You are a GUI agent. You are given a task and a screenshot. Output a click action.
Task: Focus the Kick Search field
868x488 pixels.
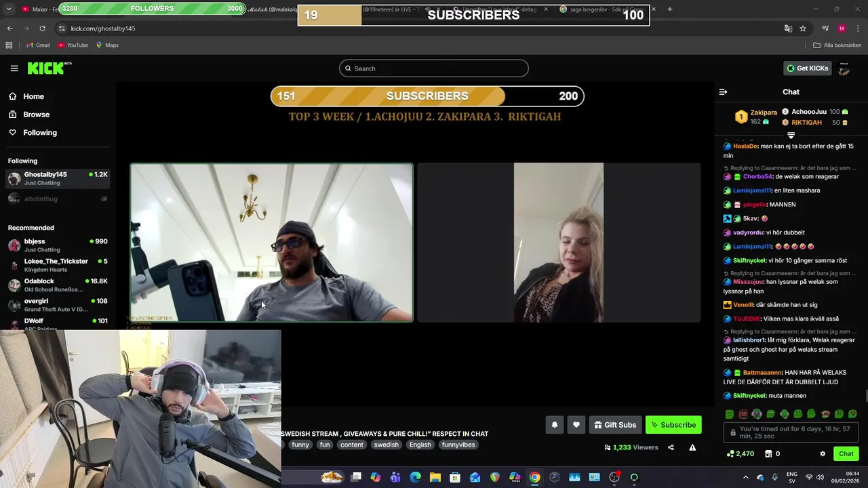tap(434, 68)
